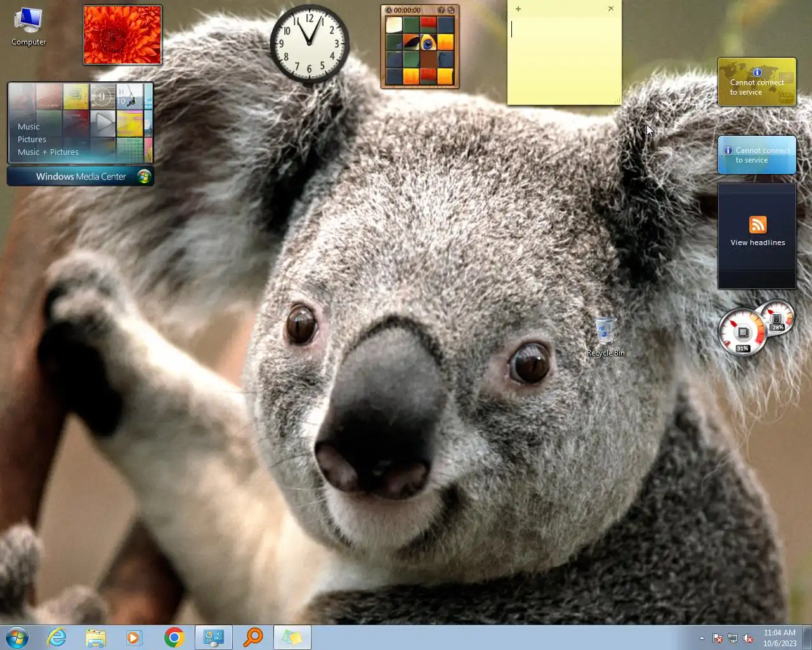Viewport: 812px width, 650px height.
Task: Open the 11:04 AM clock and date
Action: [780, 638]
